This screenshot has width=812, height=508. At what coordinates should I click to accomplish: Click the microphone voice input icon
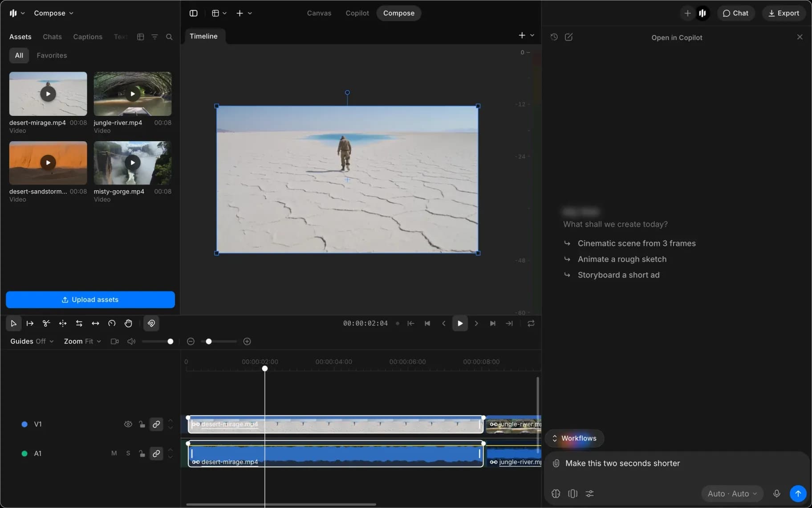click(x=776, y=494)
